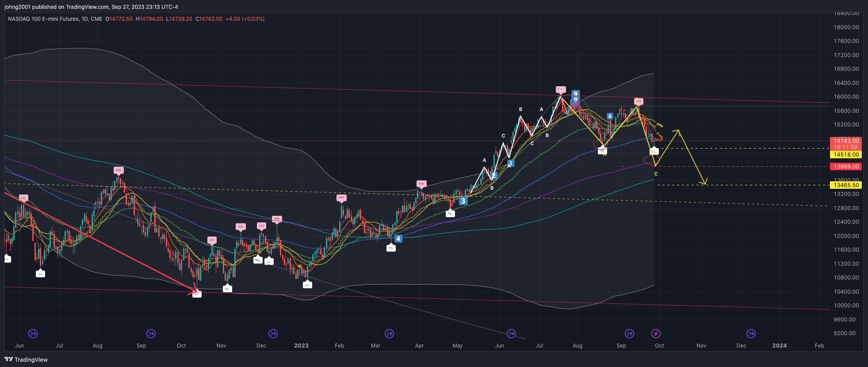Click the yellow price label 13465.50
Image resolution: width=868 pixels, height=367 pixels.
[x=846, y=185]
